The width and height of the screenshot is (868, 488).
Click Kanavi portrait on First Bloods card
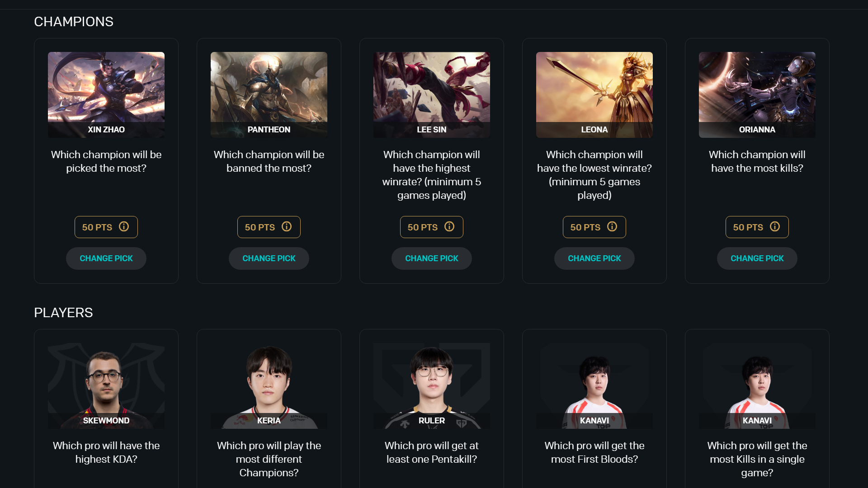pos(594,386)
